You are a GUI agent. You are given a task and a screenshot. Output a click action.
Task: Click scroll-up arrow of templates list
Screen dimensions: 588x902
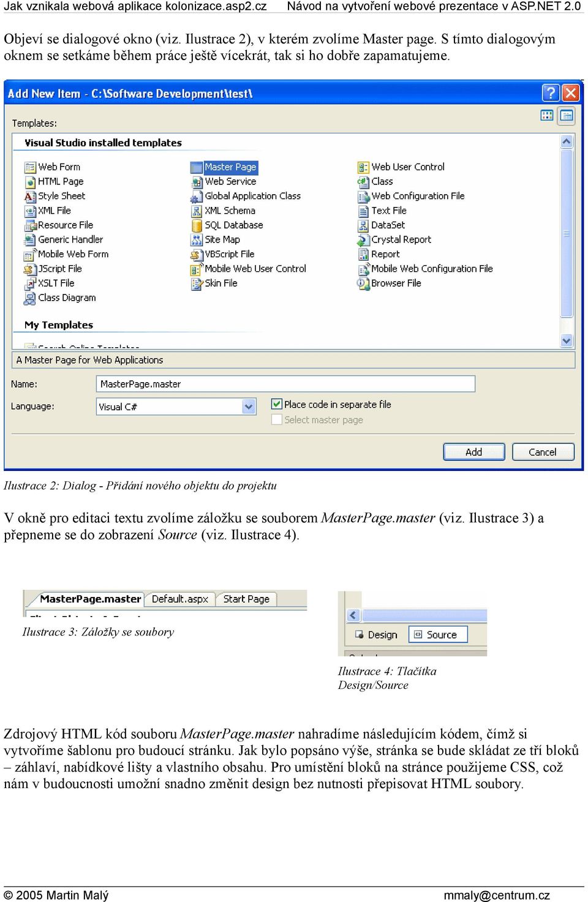(567, 141)
